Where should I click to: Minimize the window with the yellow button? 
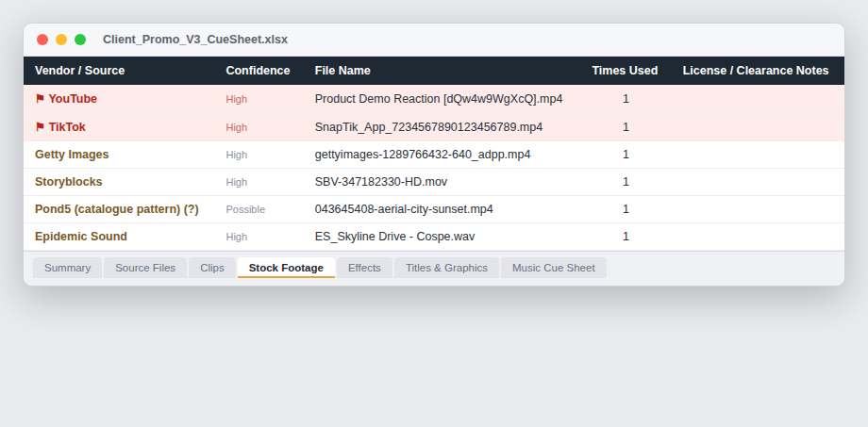[x=61, y=40]
